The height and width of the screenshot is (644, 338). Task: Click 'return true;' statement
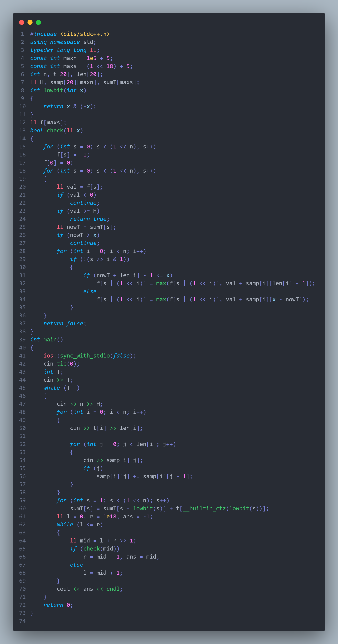tap(90, 219)
